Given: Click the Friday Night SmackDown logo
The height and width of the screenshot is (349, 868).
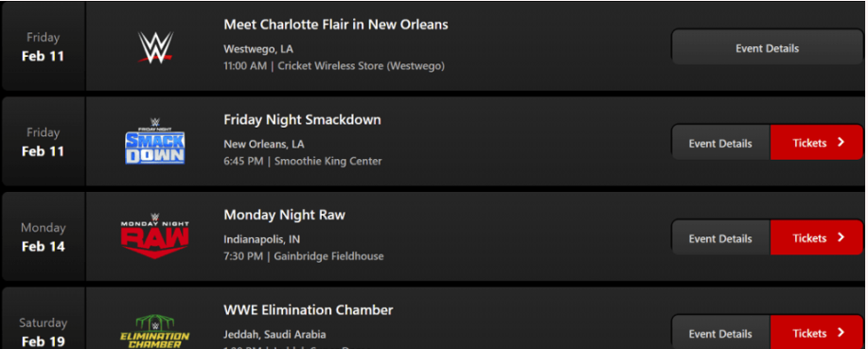Looking at the screenshot, I should coord(155,142).
